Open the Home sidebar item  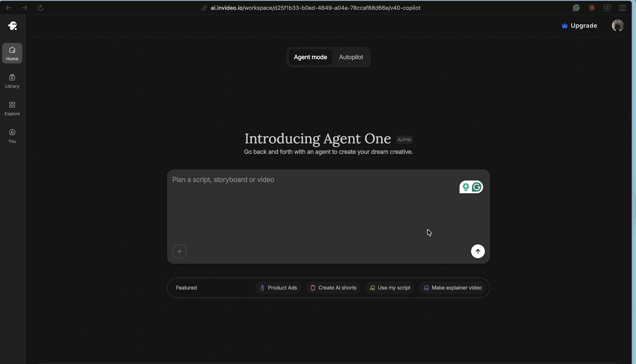(12, 53)
